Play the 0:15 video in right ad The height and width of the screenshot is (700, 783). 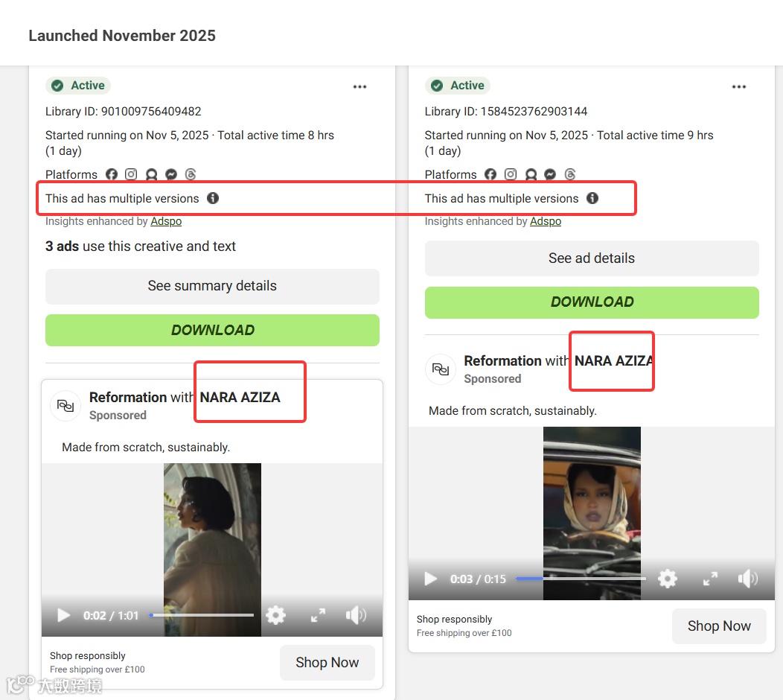430,579
